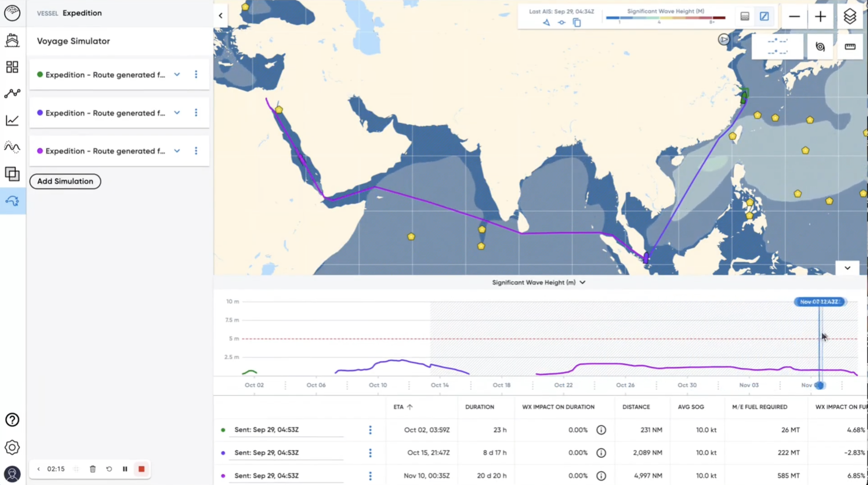Image resolution: width=868 pixels, height=485 pixels.
Task: Open the Significant Wave Height chart dropdown
Action: point(538,282)
